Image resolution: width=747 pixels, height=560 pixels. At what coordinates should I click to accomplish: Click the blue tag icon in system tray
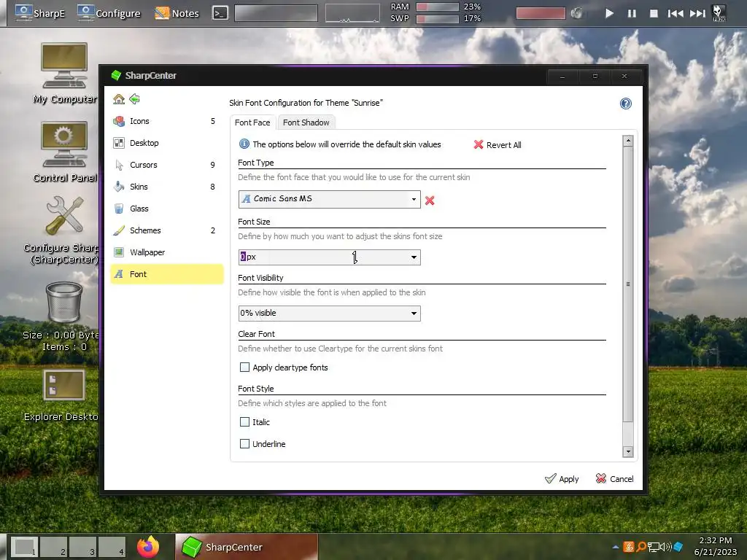(x=678, y=547)
